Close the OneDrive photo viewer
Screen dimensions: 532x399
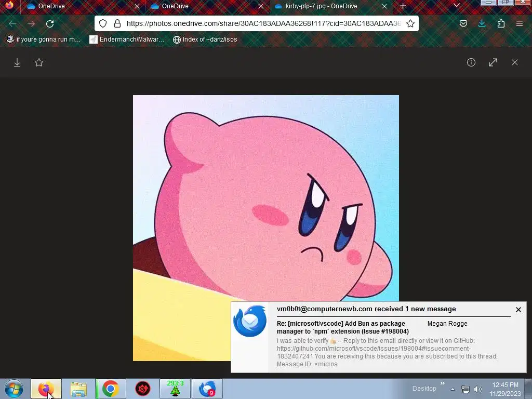click(x=515, y=62)
